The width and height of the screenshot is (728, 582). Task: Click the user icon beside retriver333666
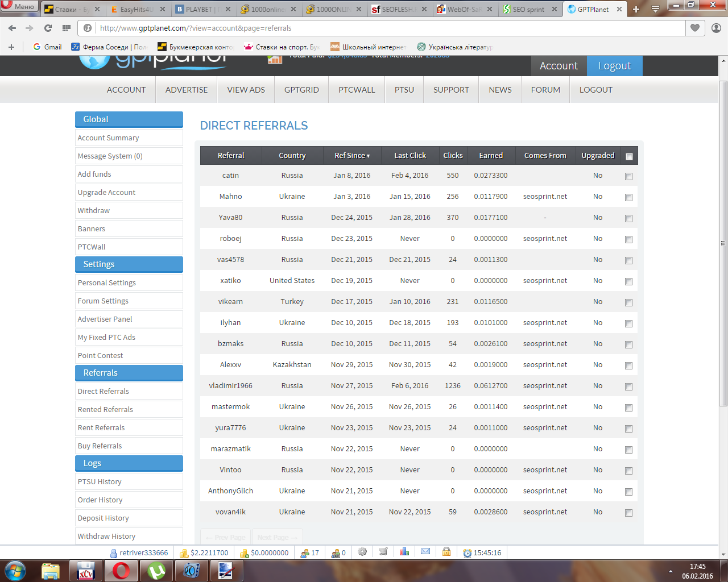(114, 553)
